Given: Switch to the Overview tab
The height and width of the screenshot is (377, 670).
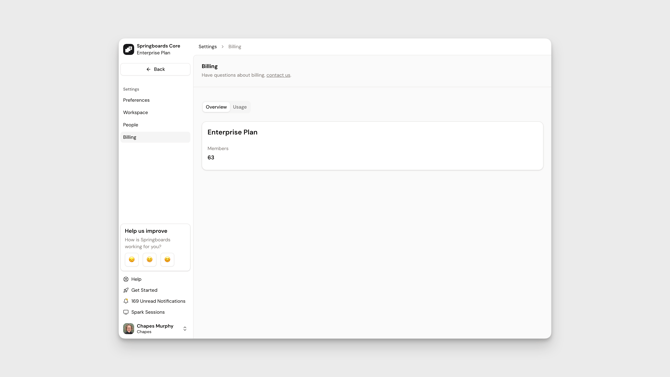Looking at the screenshot, I should (216, 107).
